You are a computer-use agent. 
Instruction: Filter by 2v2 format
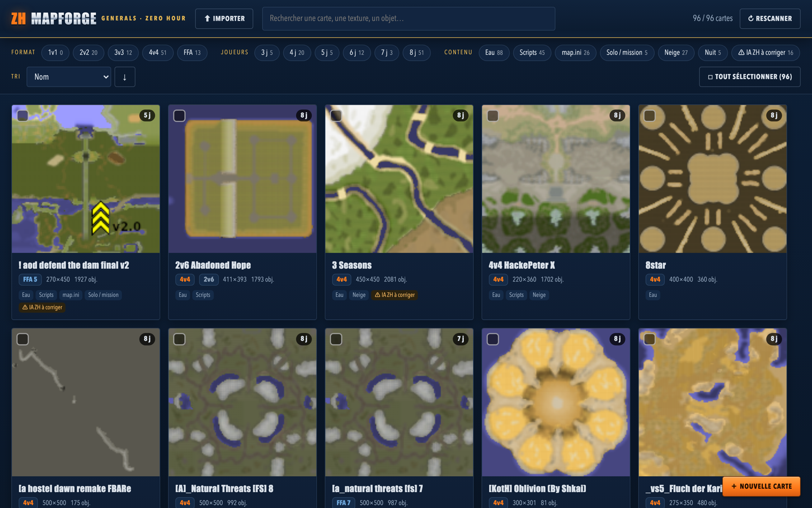click(x=88, y=53)
